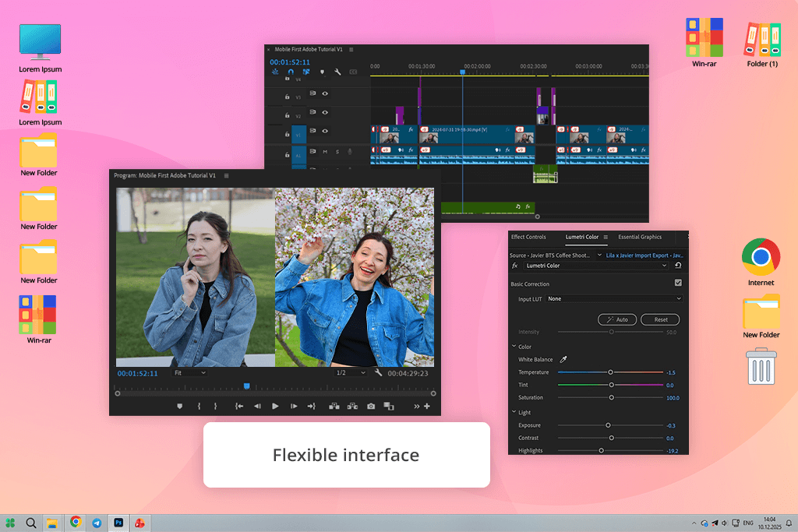Click the timeline timecode 00:01:52:11 field
This screenshot has width=798, height=532.
tap(290, 62)
